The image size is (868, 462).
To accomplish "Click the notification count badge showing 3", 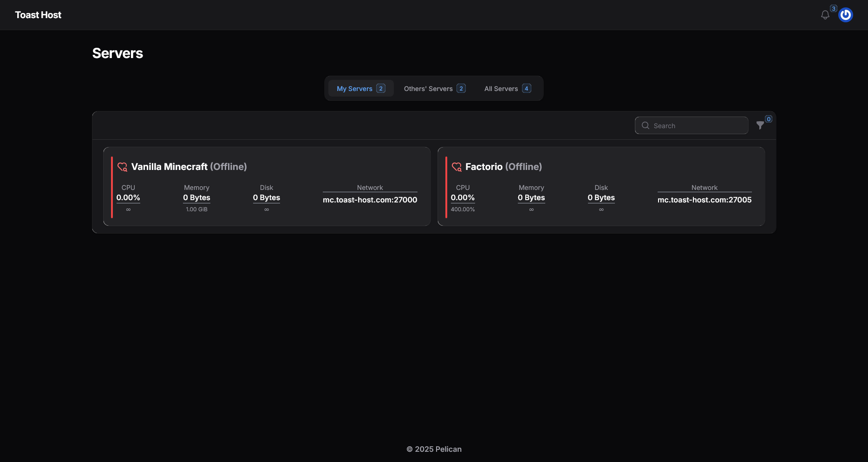I will pos(834,8).
